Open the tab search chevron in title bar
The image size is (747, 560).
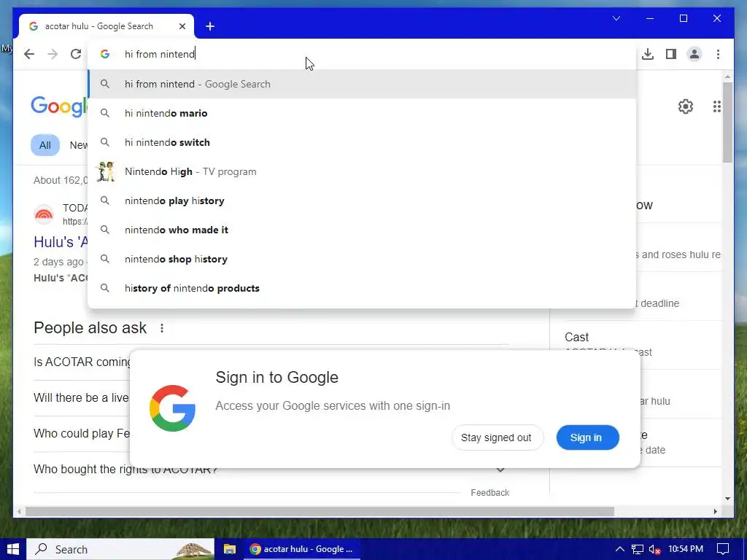616,18
